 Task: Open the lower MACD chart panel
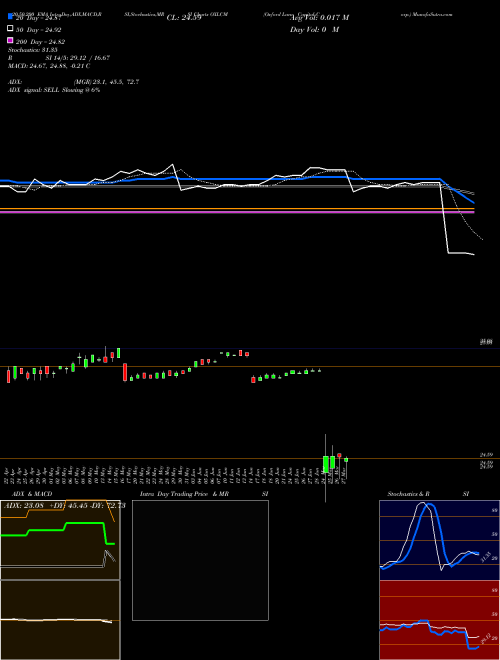coord(60,620)
